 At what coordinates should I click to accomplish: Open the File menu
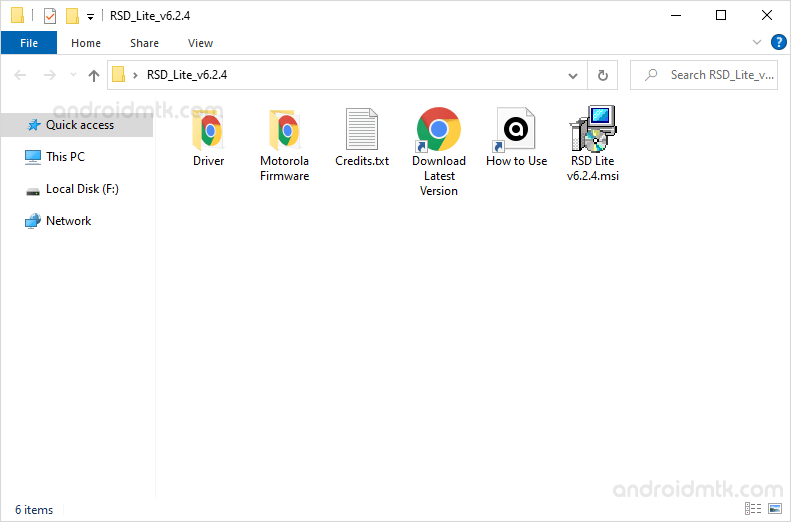29,43
